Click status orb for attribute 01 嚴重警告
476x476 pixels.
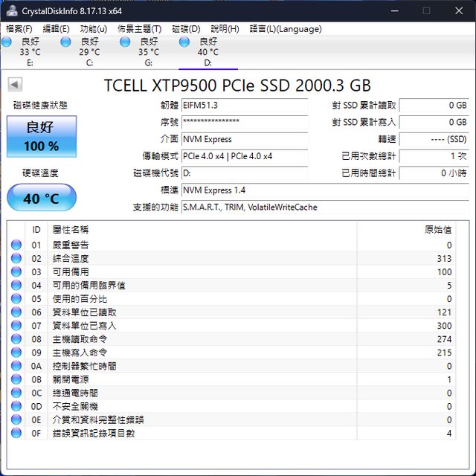click(x=16, y=245)
